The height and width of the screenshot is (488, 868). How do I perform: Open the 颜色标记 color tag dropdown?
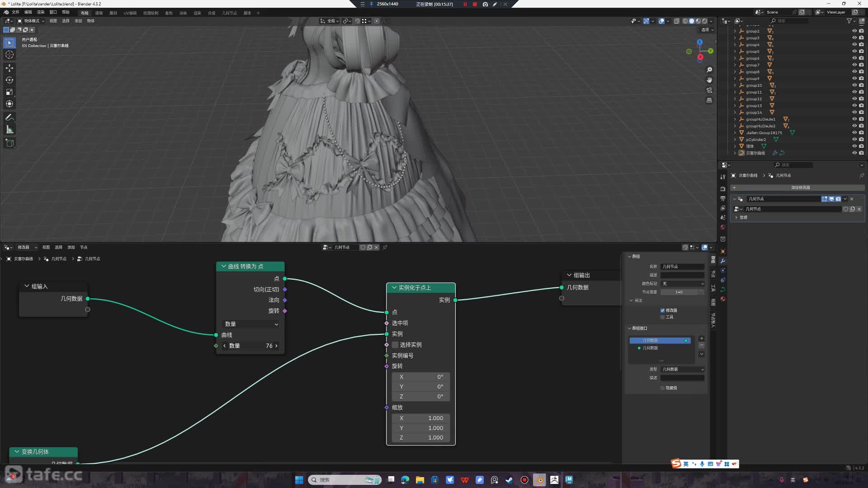pyautogui.click(x=683, y=284)
